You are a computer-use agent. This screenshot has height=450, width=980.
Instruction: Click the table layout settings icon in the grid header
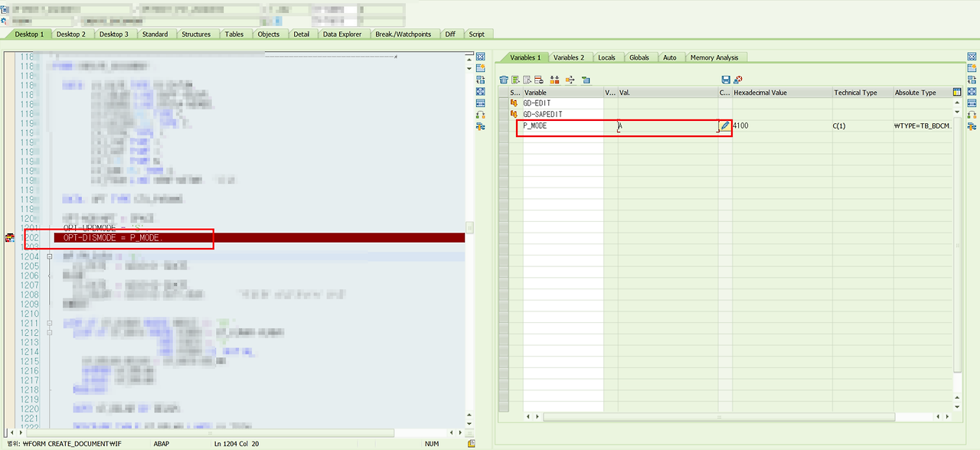pyautogui.click(x=957, y=92)
